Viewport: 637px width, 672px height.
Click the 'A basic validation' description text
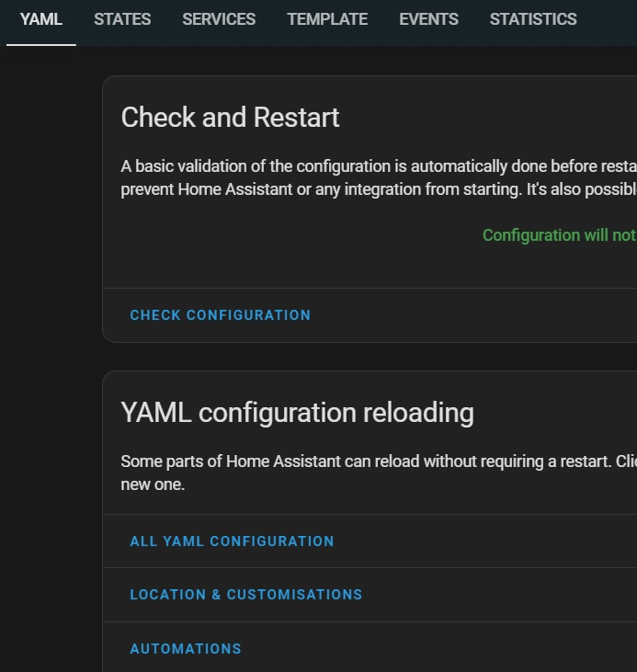pyautogui.click(x=379, y=177)
